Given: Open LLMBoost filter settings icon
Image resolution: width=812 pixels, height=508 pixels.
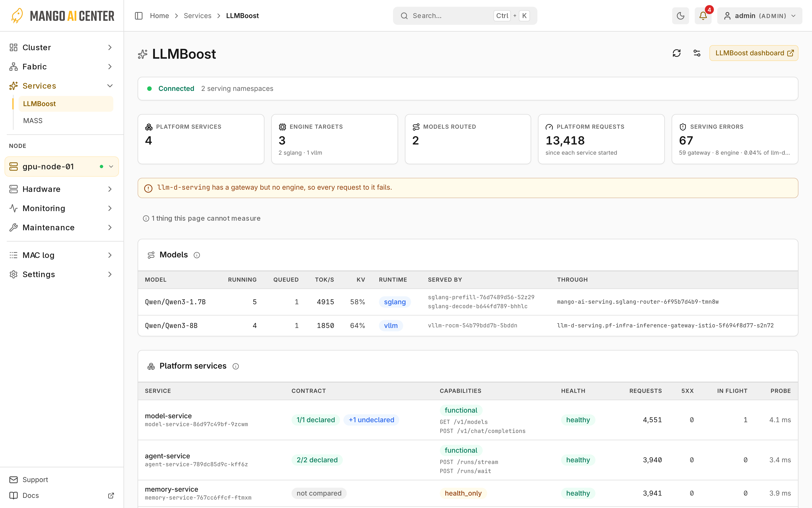Looking at the screenshot, I should click(x=697, y=53).
